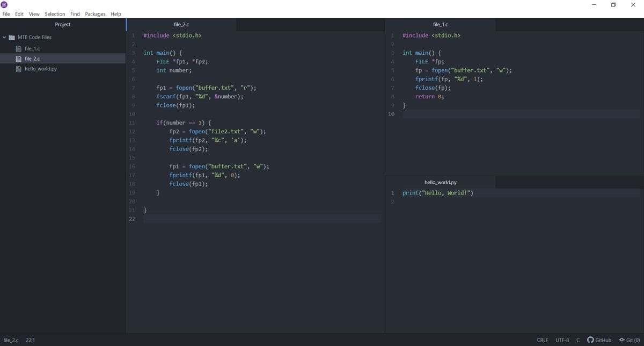Click the Atom logo icon in title bar
This screenshot has height=346, width=644.
4,5
